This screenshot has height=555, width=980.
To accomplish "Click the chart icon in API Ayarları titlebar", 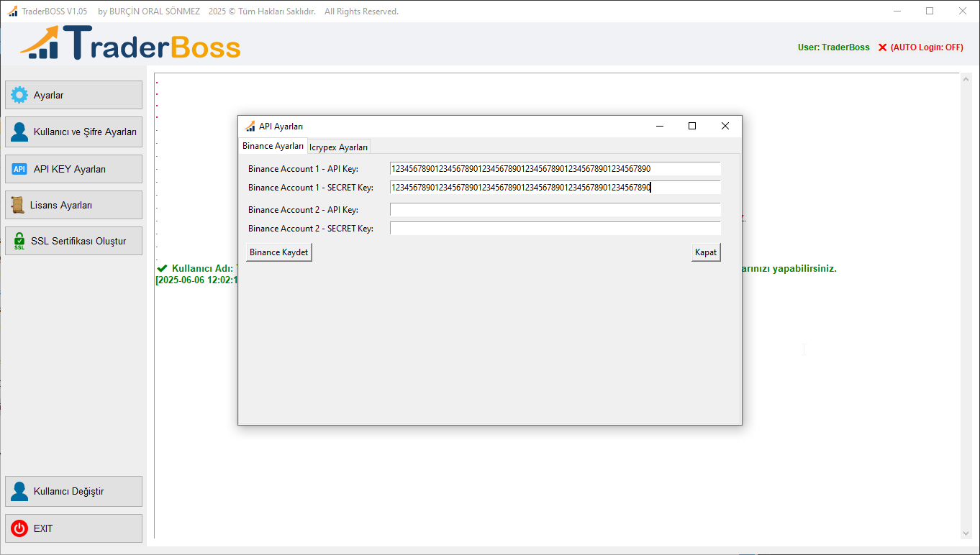I will point(250,125).
